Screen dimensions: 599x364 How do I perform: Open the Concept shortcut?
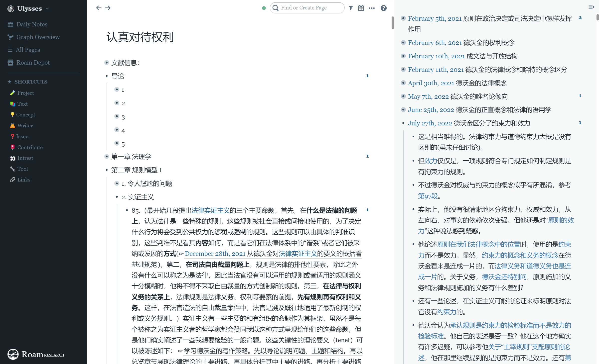click(25, 115)
